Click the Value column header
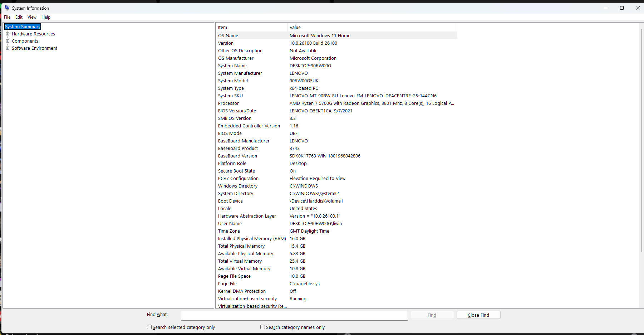This screenshot has height=335, width=644. [x=372, y=28]
